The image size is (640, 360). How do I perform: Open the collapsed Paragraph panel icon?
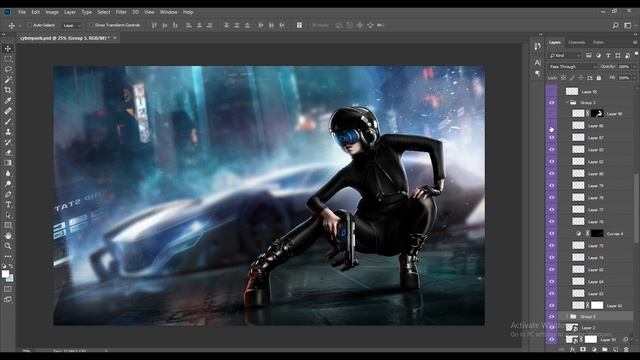pyautogui.click(x=538, y=73)
